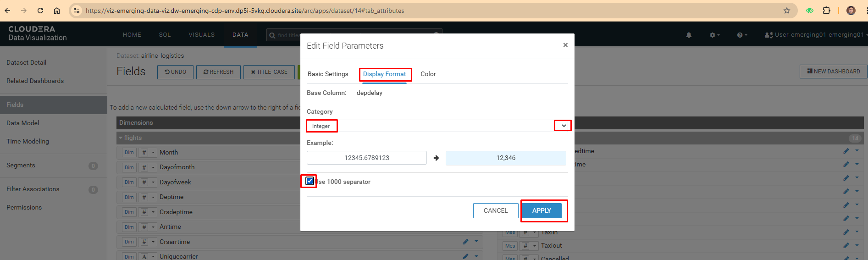Toggle the Use 1000 separator checkbox
The height and width of the screenshot is (260, 868).
pos(310,181)
